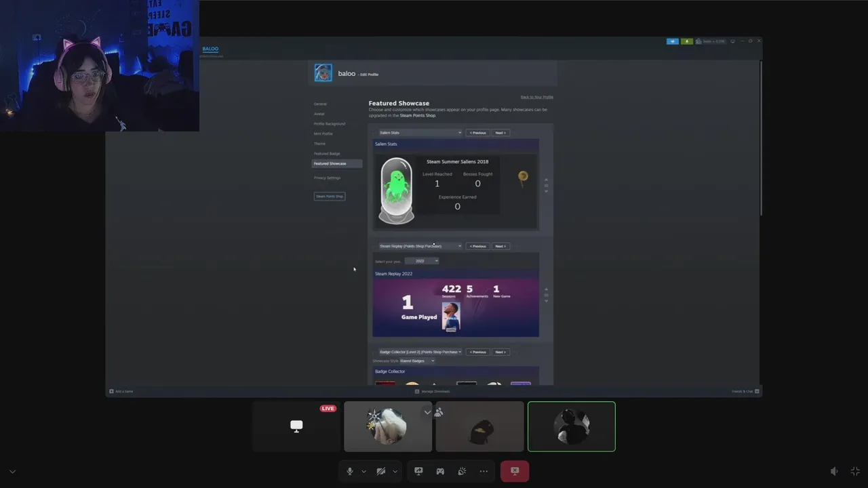The width and height of the screenshot is (868, 488).
Task: Click the chevron at the bottom-left corner
Action: [x=12, y=472]
